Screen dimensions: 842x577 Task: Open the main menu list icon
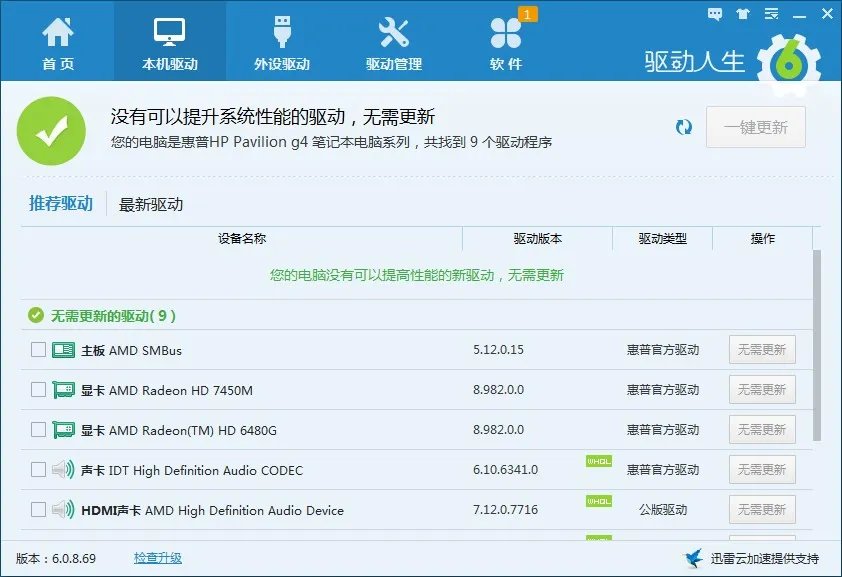coord(771,14)
